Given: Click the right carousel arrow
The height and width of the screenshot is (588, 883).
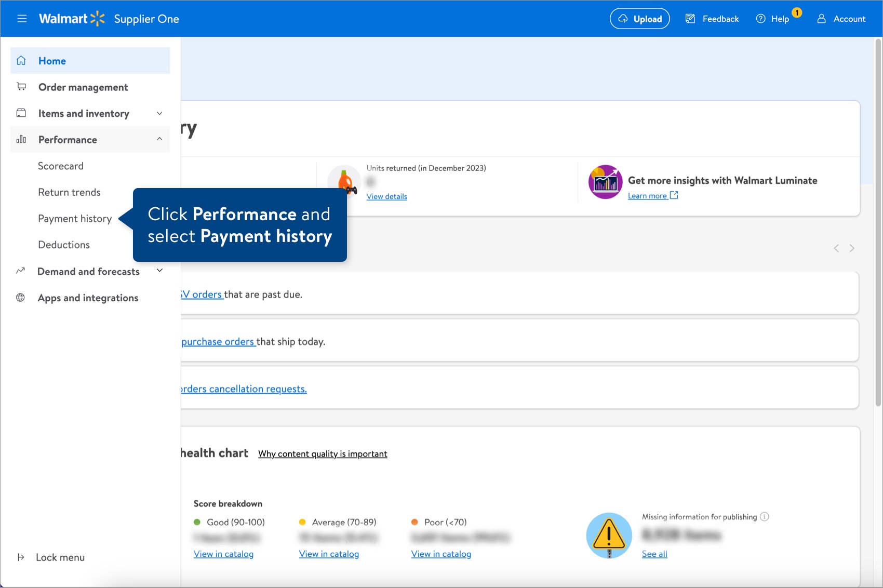Looking at the screenshot, I should pos(852,248).
